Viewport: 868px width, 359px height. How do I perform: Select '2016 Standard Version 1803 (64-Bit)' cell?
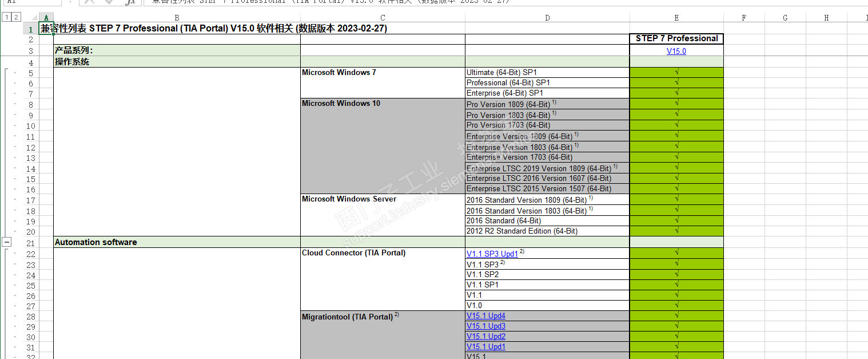pyautogui.click(x=547, y=211)
